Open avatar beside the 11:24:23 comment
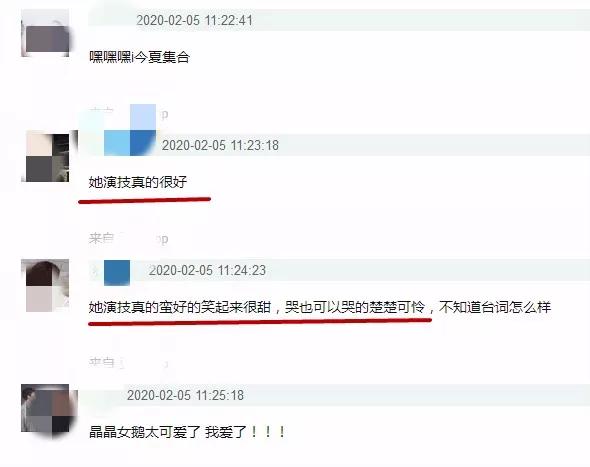 45,286
